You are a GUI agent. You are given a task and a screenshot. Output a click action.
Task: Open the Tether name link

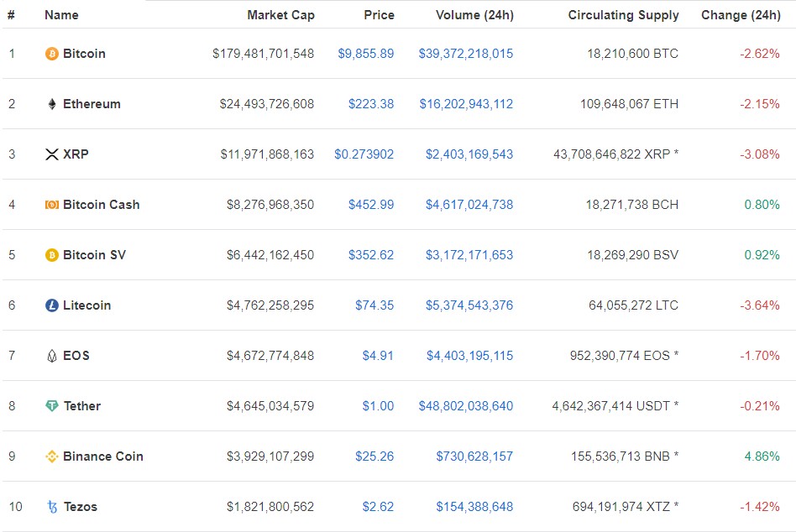click(82, 406)
